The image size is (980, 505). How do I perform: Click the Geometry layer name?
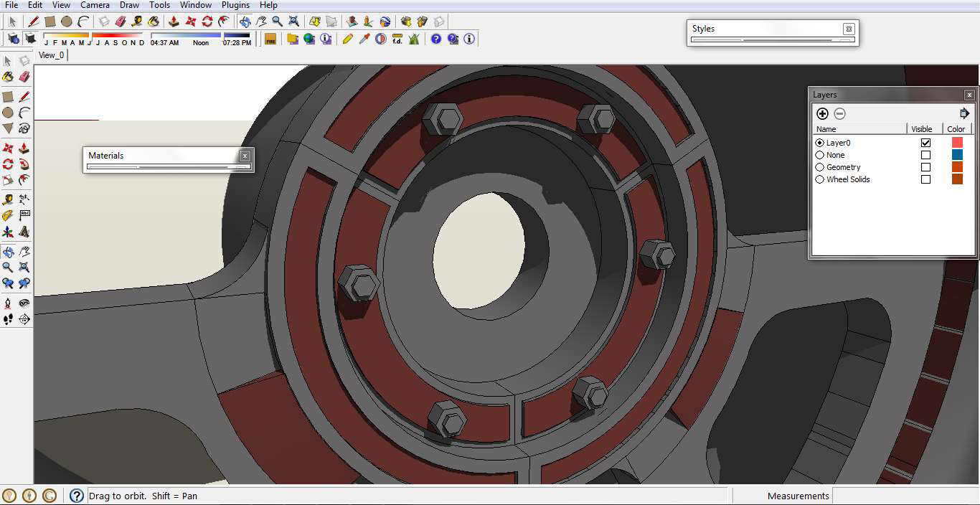pos(844,167)
